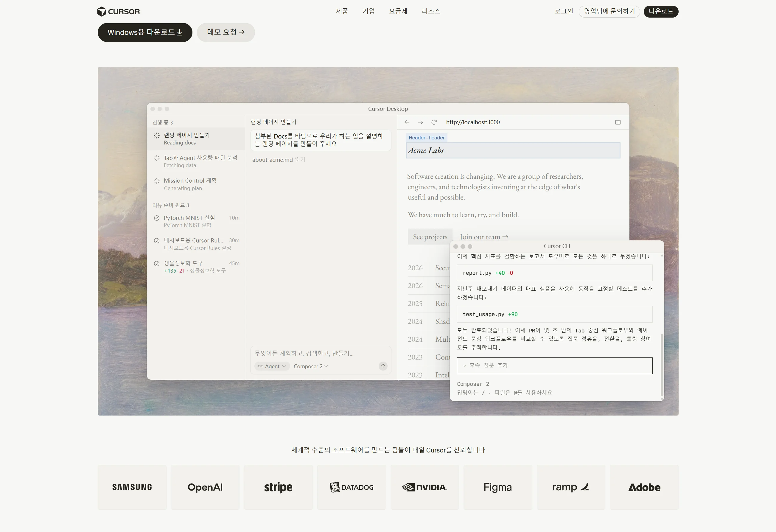
Task: Click the 무엇이든 계획하고, 검색하고, 만들기 prompt field
Action: click(321, 353)
